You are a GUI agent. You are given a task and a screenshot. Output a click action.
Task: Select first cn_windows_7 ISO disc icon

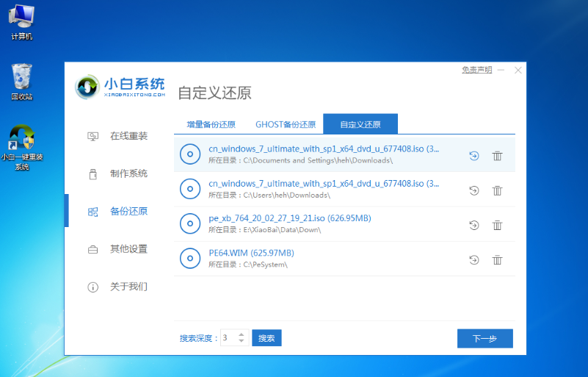[x=190, y=154]
